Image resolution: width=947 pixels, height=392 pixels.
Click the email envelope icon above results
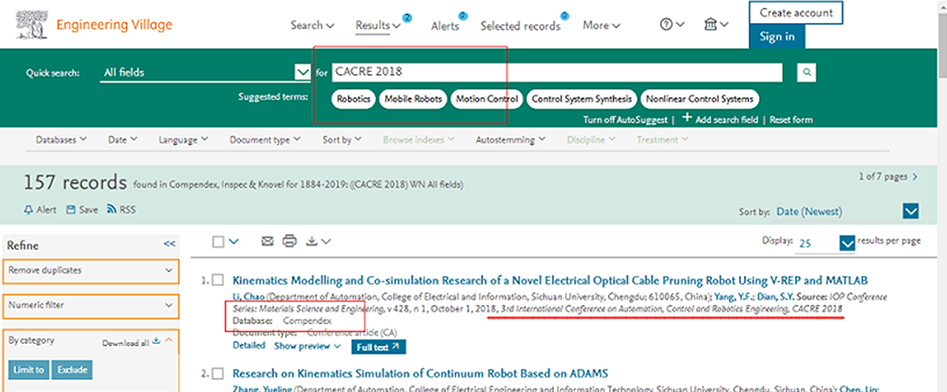pos(268,241)
